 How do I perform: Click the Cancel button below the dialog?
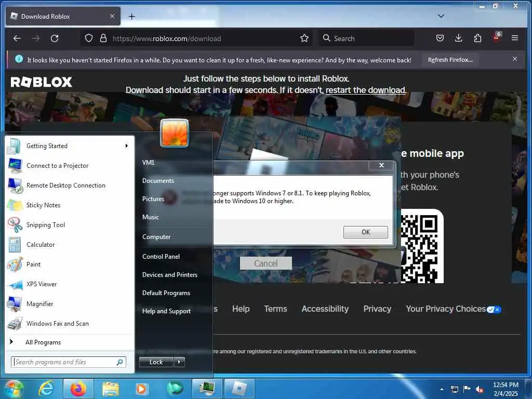[x=265, y=263]
